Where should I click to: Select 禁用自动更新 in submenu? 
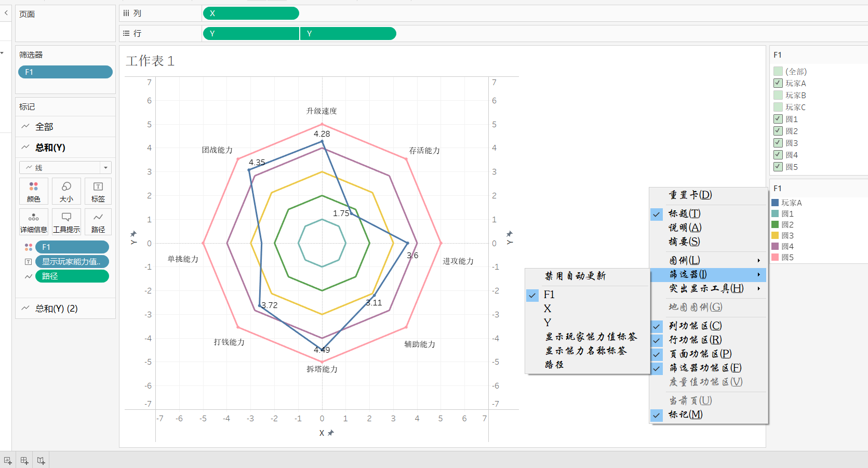(x=587, y=276)
